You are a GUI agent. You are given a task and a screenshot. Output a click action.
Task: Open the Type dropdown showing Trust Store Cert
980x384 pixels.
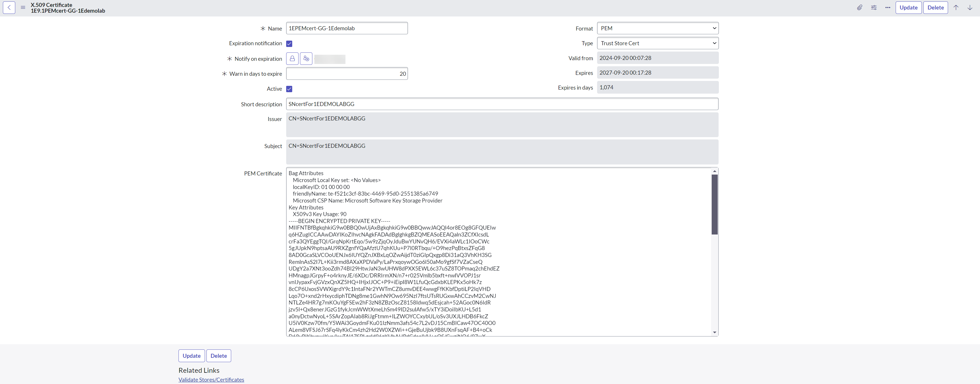(x=657, y=43)
